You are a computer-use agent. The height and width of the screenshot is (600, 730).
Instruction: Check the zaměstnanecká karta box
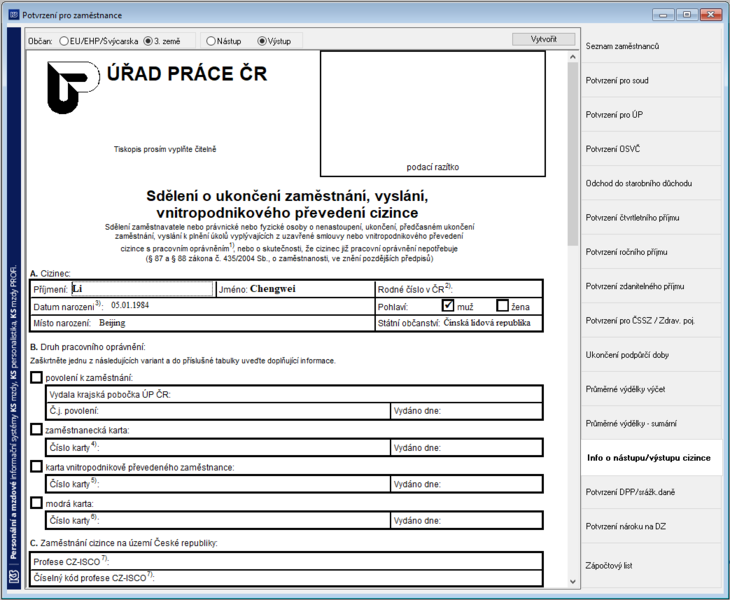pyautogui.click(x=36, y=429)
